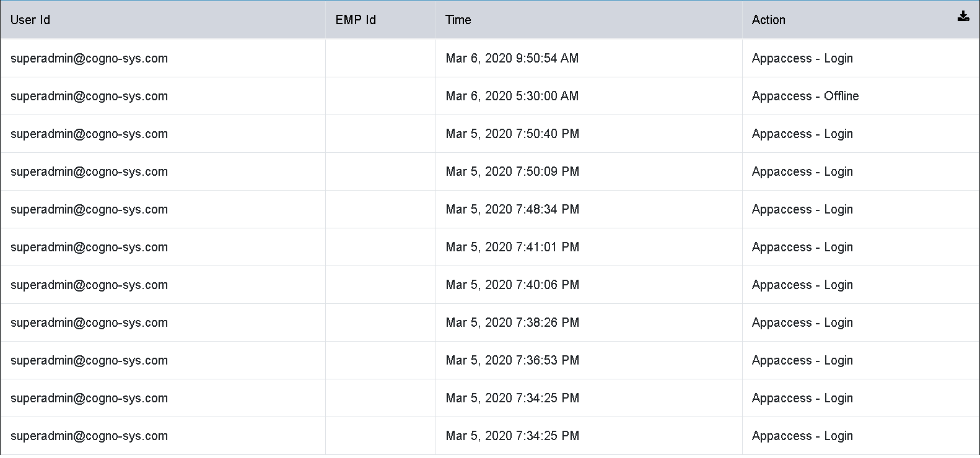This screenshot has width=980, height=458.
Task: Select the Mar 6, 2020 5:30:00 AM time cell
Action: click(x=512, y=96)
